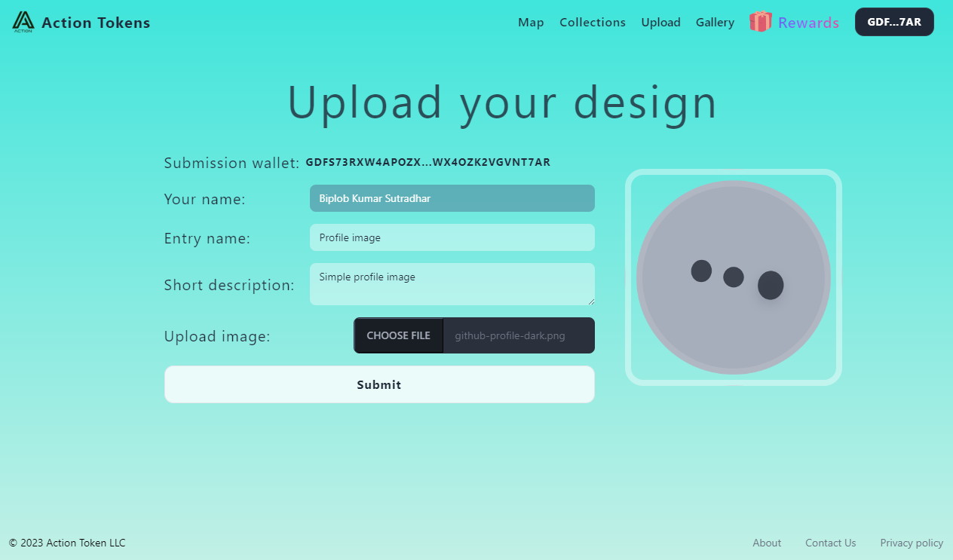Click the Upload your design heading
This screenshot has width=953, height=560.
pos(502,103)
